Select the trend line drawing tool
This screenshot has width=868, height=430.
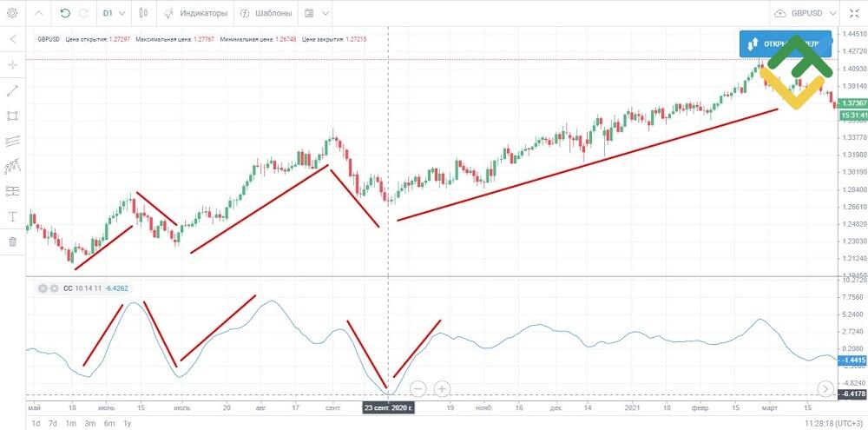click(13, 90)
